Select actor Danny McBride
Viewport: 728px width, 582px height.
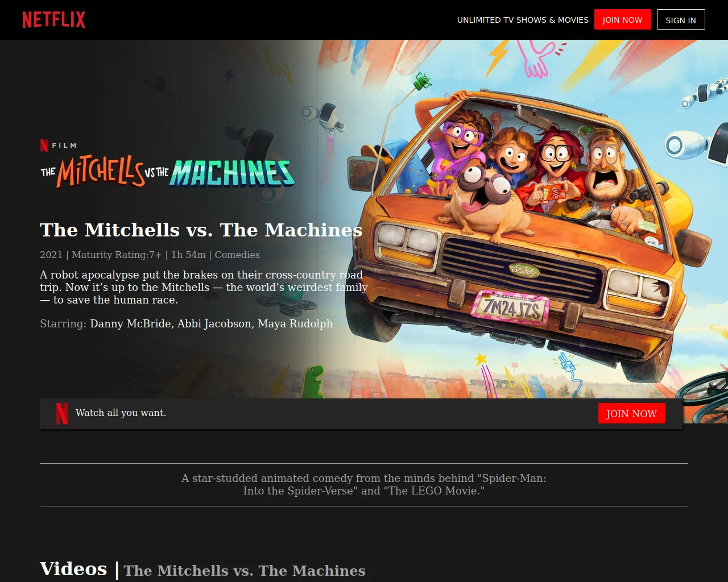[x=130, y=323]
